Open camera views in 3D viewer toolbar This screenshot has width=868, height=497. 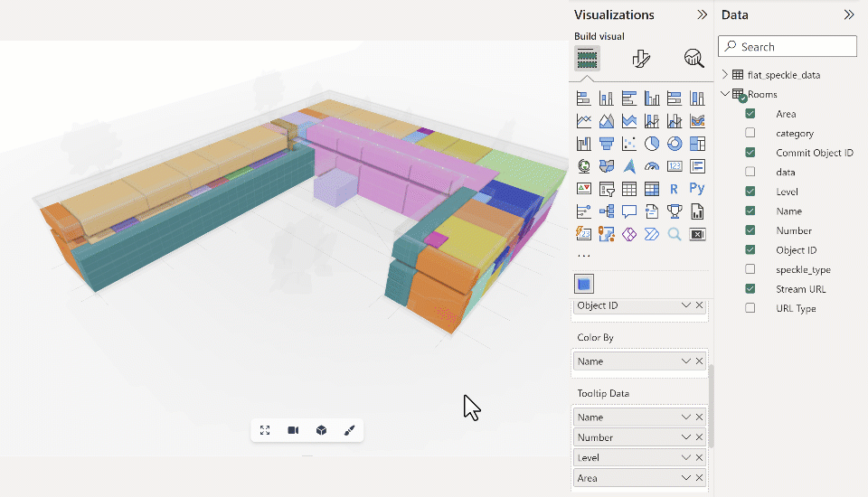[x=293, y=430]
